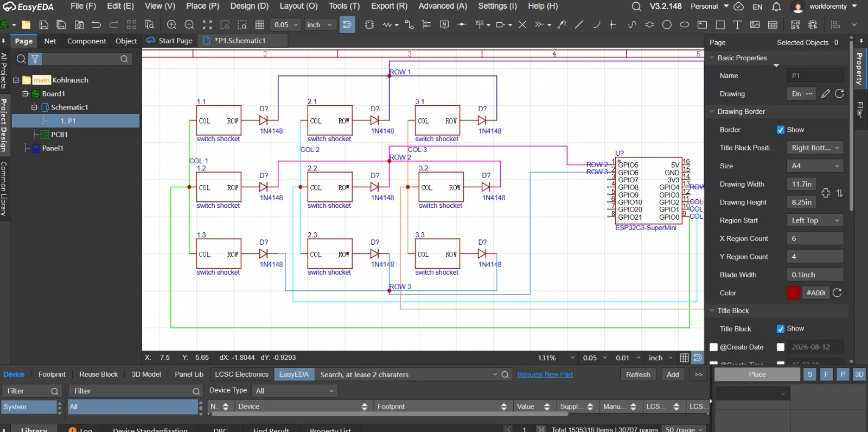Check the box beside the 2026-08-12 date
The image size is (868, 432).
tap(781, 347)
